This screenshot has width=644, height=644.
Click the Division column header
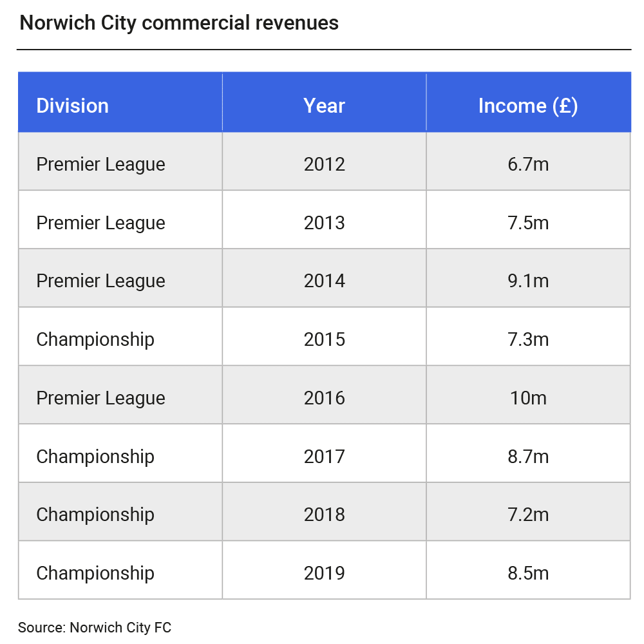point(73,106)
